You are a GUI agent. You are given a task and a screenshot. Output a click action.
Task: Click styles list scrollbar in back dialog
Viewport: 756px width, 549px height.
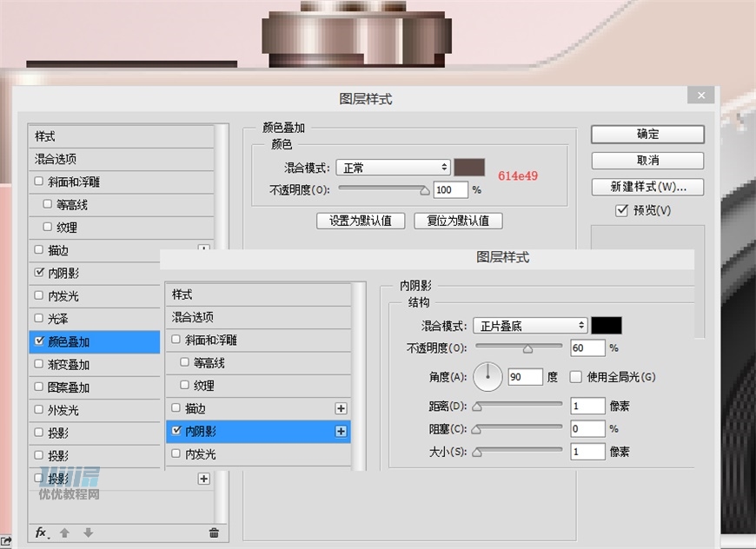(222, 188)
